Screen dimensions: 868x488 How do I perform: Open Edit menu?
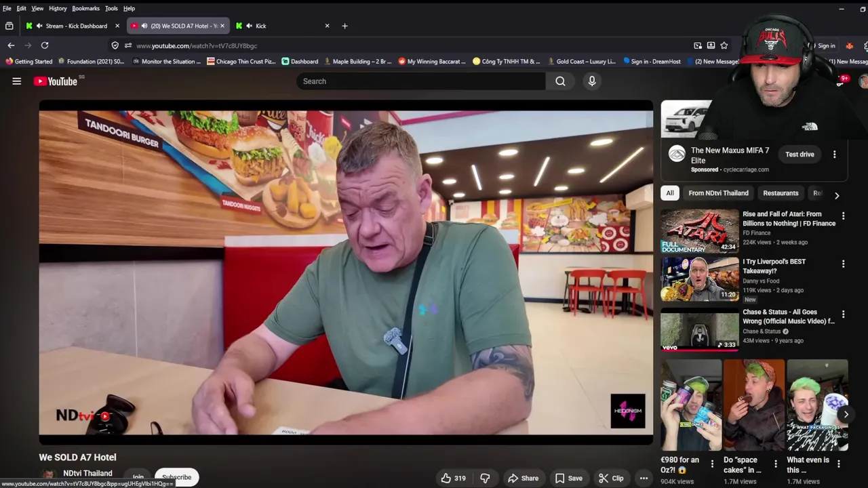click(x=22, y=8)
